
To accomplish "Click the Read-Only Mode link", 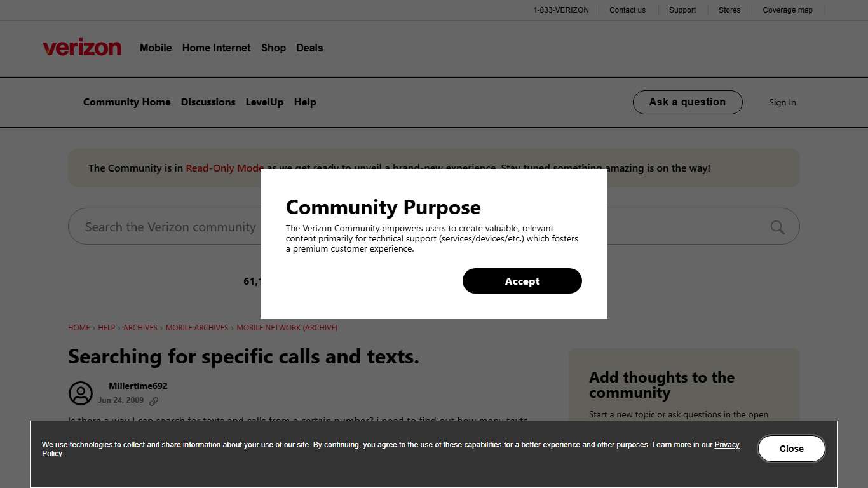I will (x=225, y=168).
